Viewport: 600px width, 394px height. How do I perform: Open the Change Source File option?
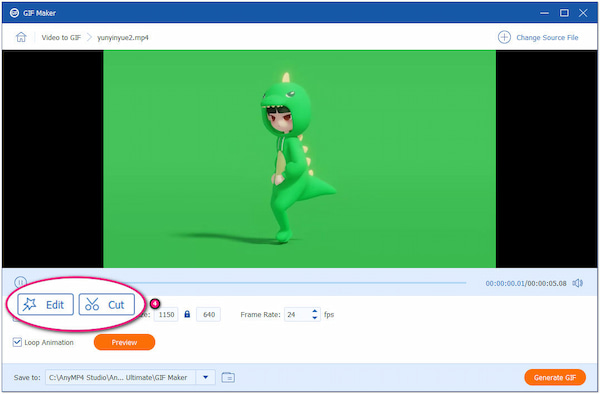538,37
